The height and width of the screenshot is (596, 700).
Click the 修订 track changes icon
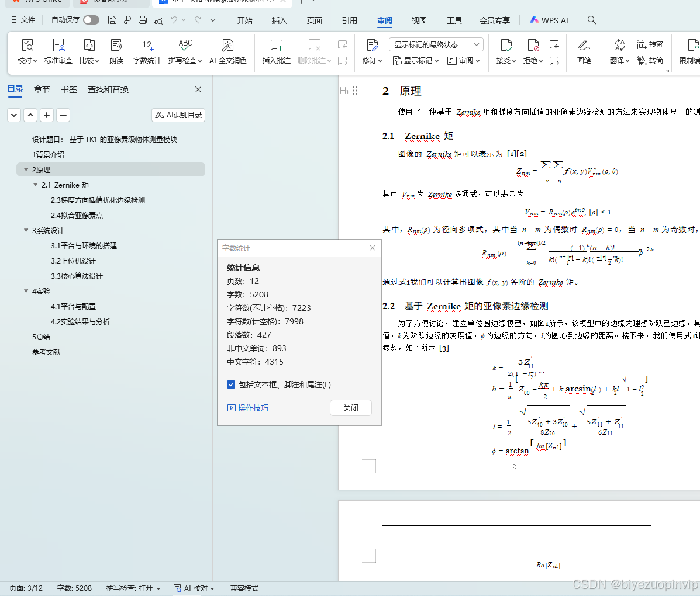point(372,46)
